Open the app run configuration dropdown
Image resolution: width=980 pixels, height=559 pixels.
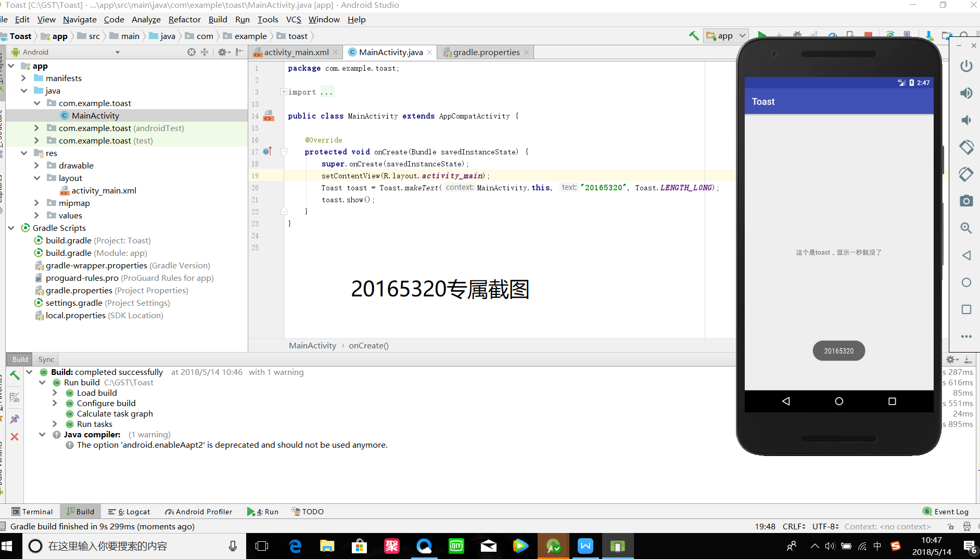coord(726,36)
